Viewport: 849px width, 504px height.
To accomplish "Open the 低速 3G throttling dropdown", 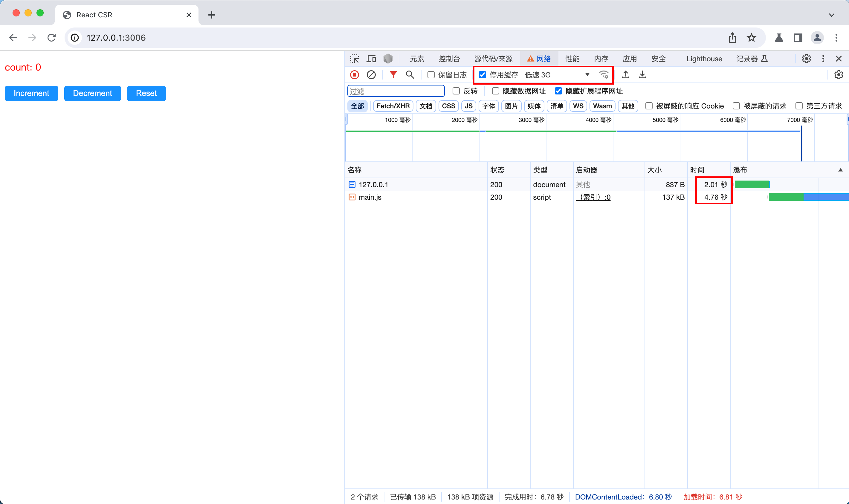I will (x=557, y=75).
